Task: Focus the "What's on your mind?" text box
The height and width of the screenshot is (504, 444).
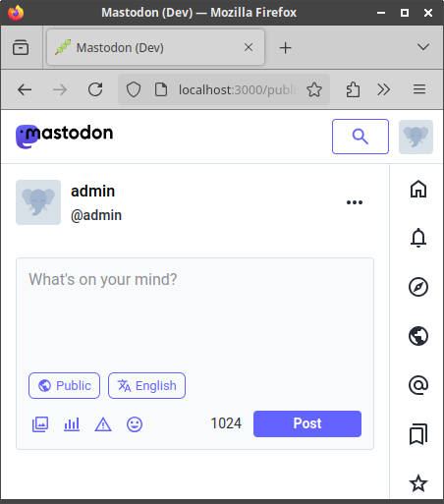Action: point(194,314)
